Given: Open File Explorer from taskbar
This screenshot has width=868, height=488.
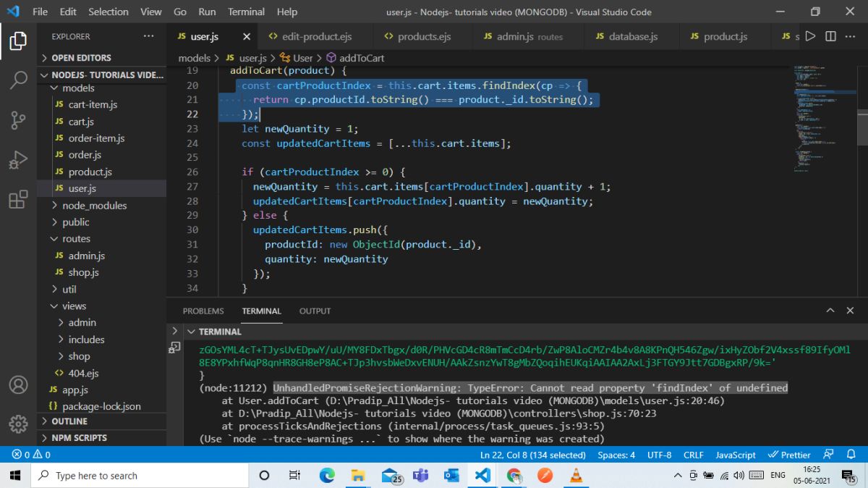Looking at the screenshot, I should click(358, 476).
